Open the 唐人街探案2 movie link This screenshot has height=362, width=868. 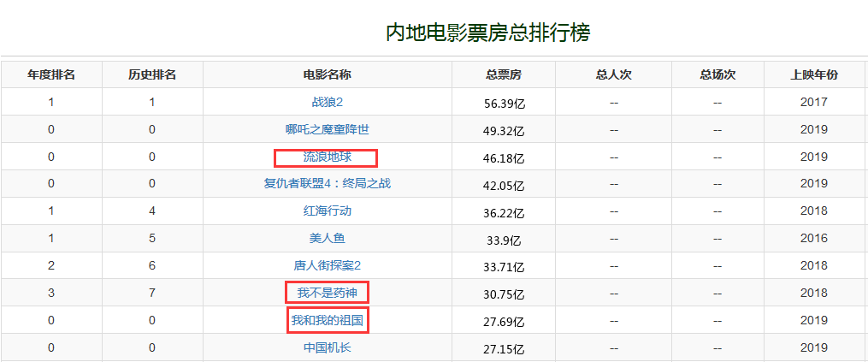coord(328,265)
